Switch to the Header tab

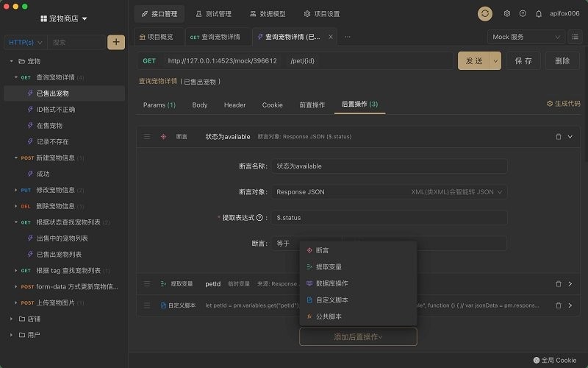click(234, 105)
